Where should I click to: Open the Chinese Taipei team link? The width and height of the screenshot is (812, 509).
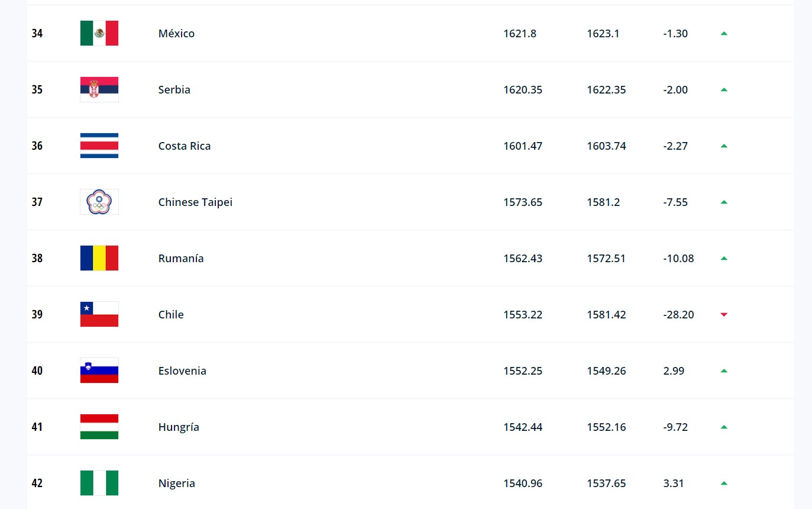(195, 202)
